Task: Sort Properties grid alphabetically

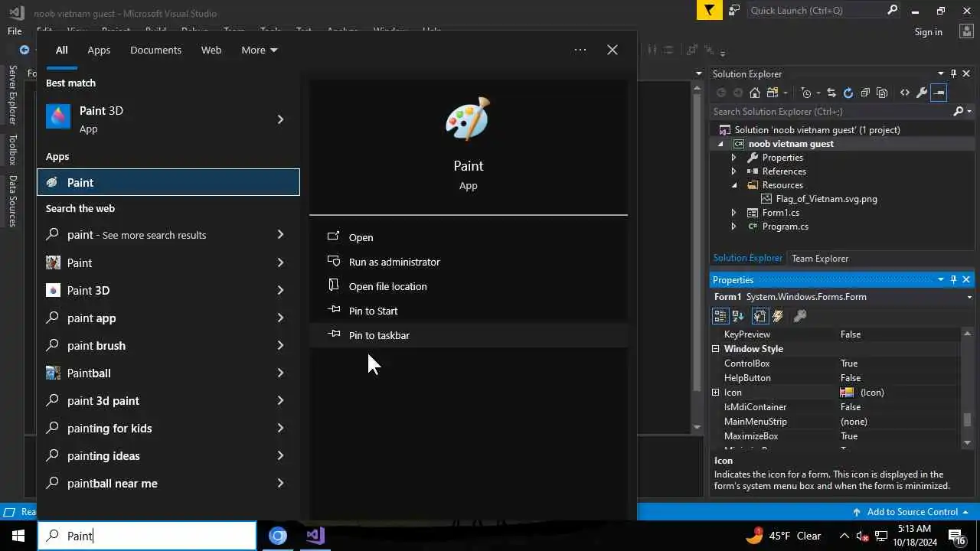Action: click(738, 316)
